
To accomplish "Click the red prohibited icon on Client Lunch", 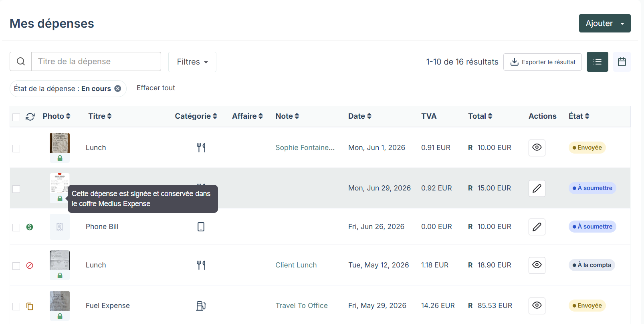I will (30, 265).
